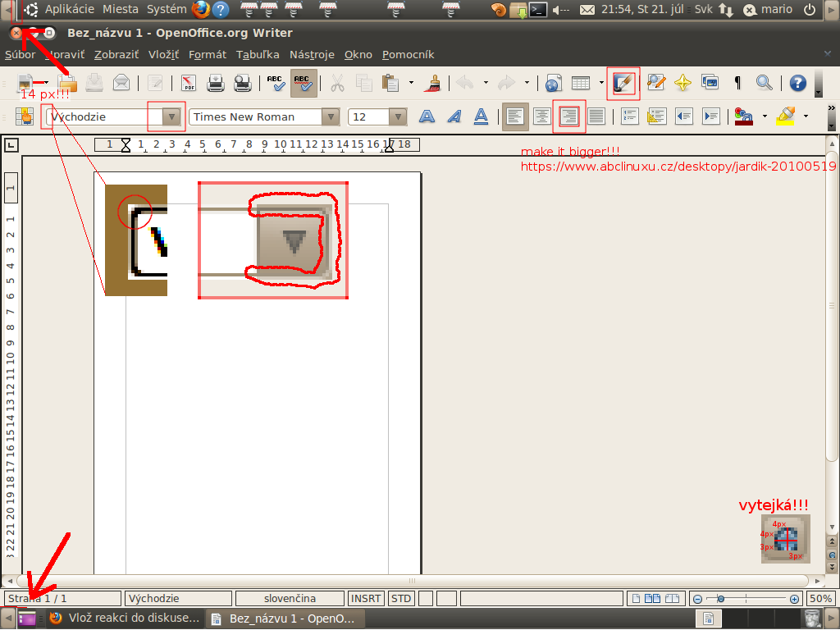Viewport: 840px width, 630px height.
Task: Send document as e-mail icon
Action: (121, 83)
